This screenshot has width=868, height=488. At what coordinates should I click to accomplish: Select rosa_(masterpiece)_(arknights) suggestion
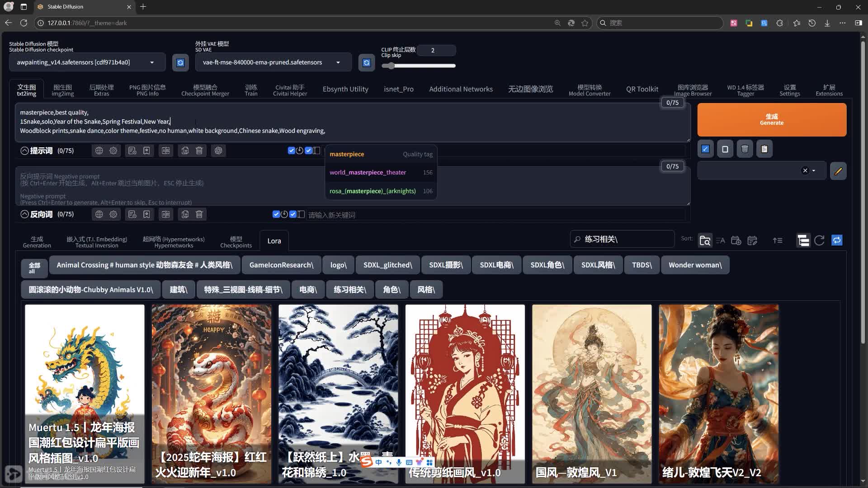[381, 191]
